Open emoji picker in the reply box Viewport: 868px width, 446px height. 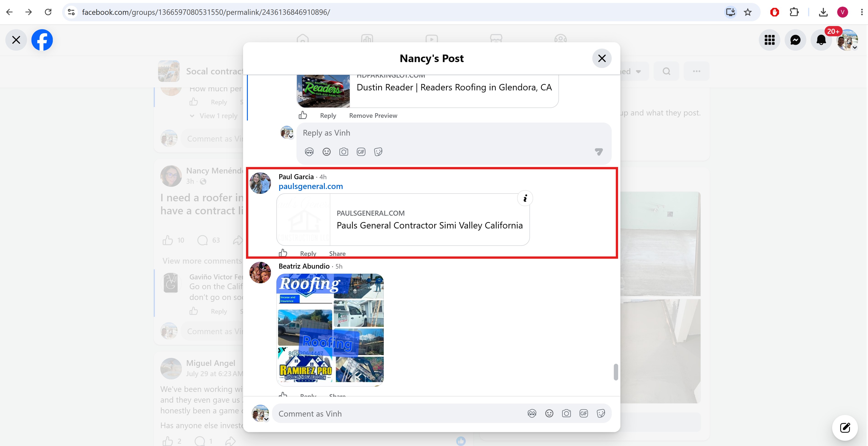point(326,152)
